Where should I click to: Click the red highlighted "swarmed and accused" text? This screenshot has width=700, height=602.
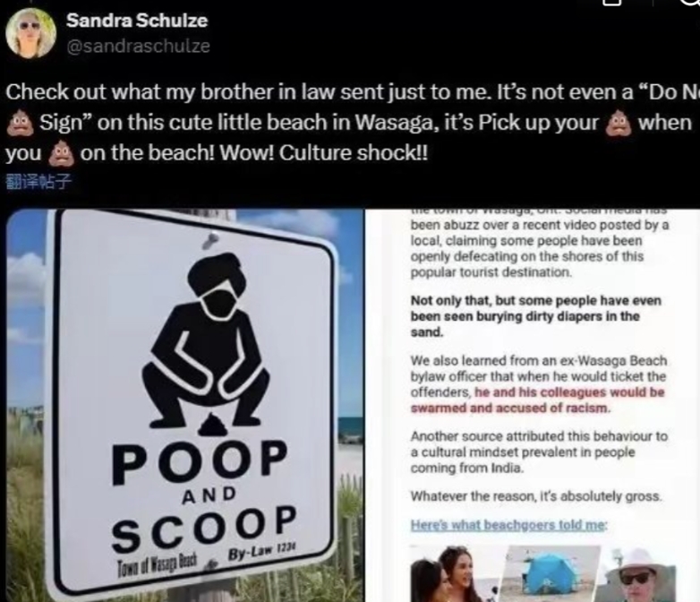(510, 408)
